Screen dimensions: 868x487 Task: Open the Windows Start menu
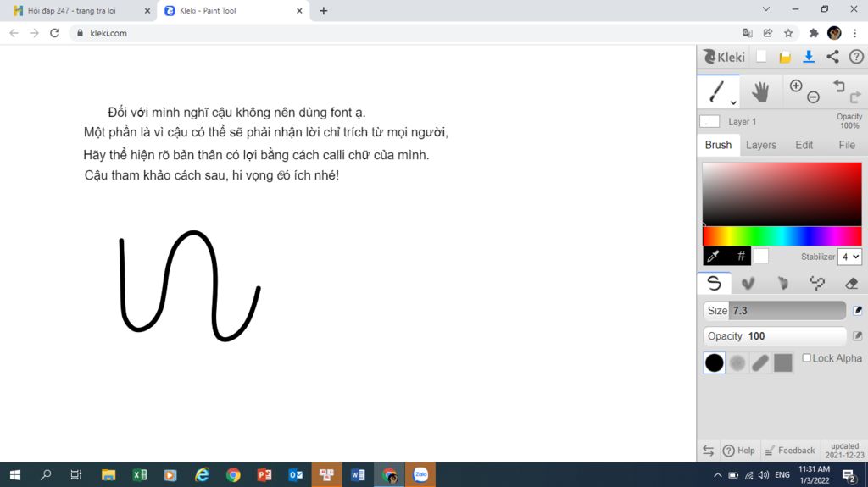point(15,475)
